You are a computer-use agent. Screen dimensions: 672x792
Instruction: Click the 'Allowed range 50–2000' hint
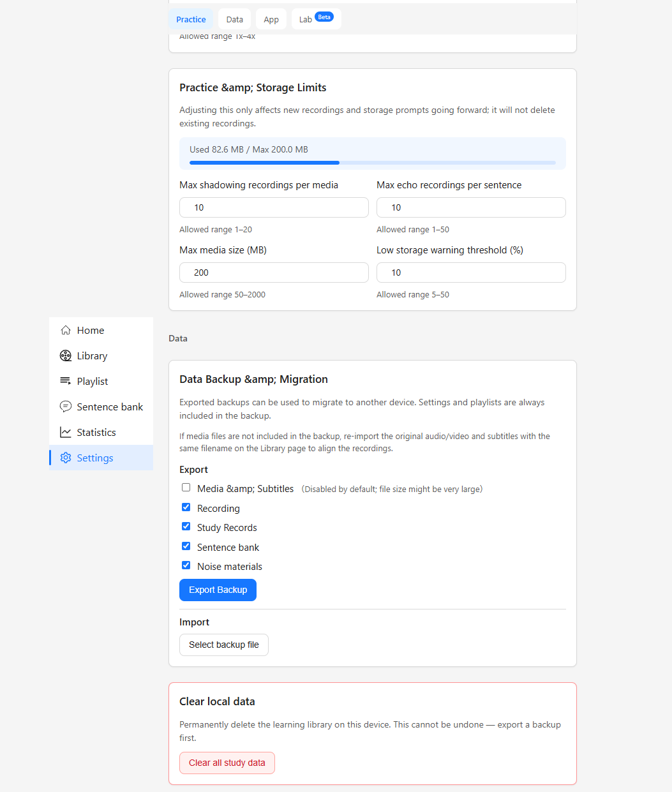pyautogui.click(x=222, y=294)
